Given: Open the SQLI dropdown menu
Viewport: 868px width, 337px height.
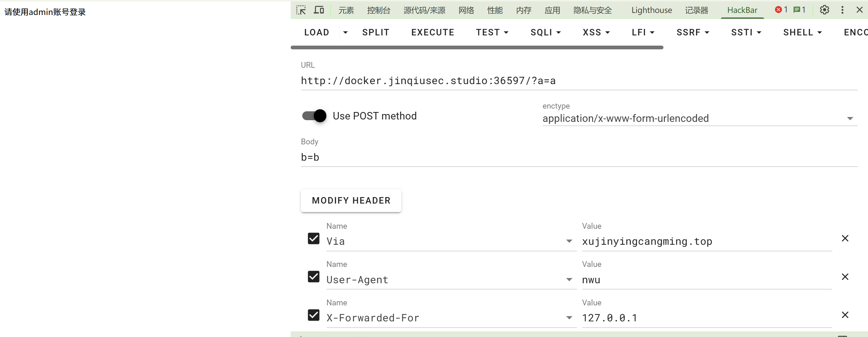Looking at the screenshot, I should point(545,32).
